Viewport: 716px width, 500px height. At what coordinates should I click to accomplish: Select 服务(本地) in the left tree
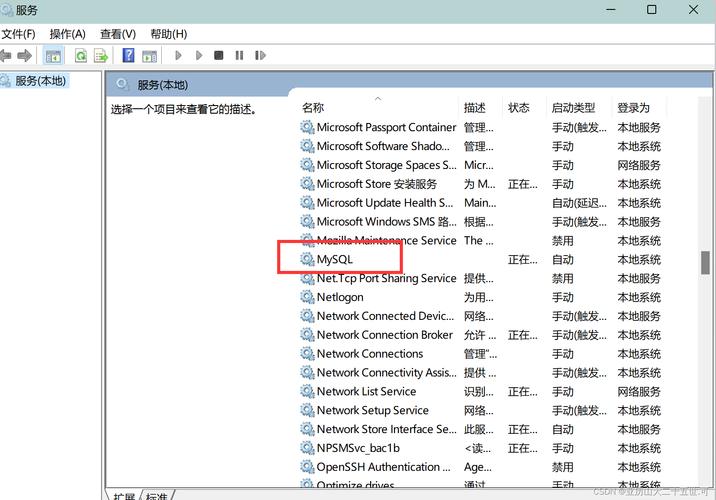coord(39,81)
